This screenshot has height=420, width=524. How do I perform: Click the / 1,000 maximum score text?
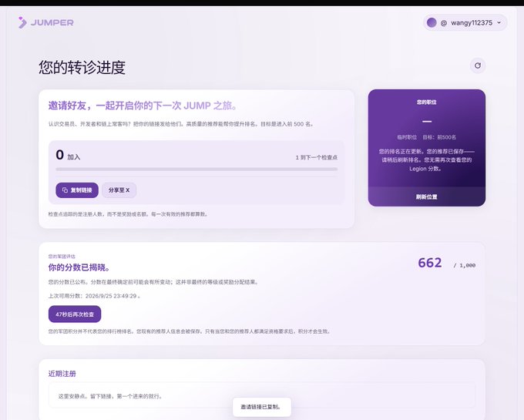(465, 265)
